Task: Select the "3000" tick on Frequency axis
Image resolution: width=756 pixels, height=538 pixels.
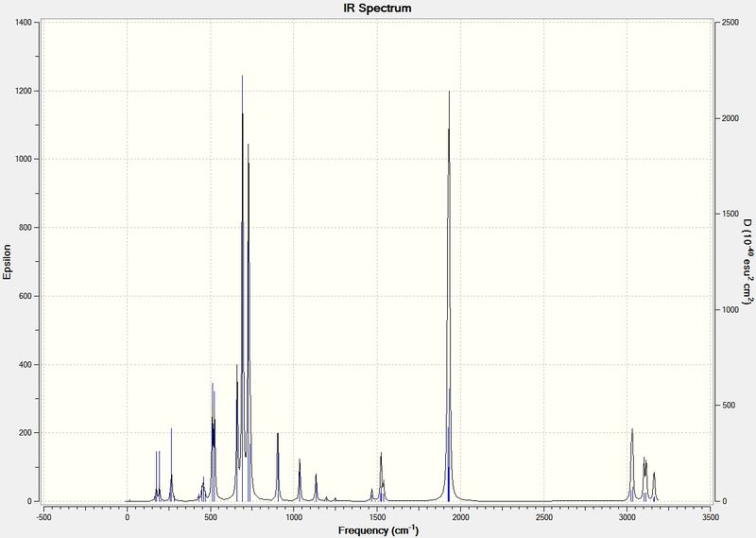Action: (x=627, y=517)
